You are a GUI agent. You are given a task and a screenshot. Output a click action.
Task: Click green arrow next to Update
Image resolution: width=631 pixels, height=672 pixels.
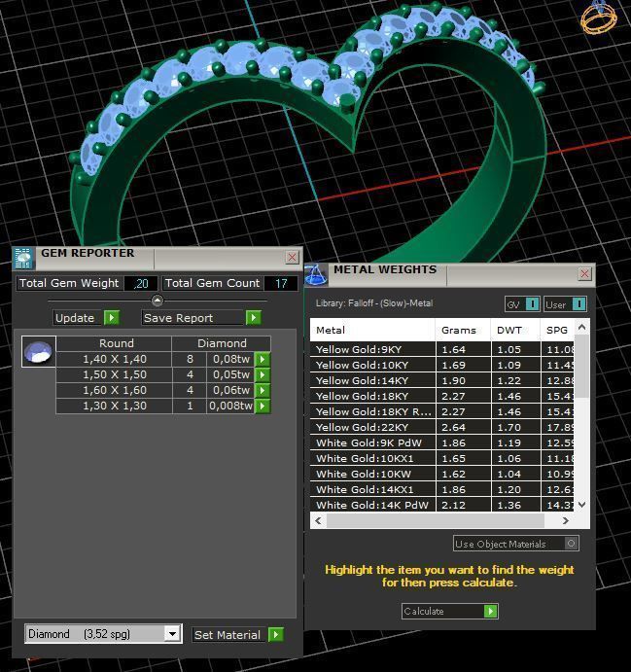coord(112,318)
